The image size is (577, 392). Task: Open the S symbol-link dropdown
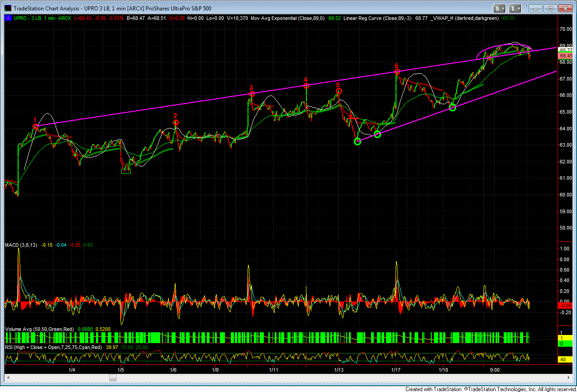click(500, 8)
